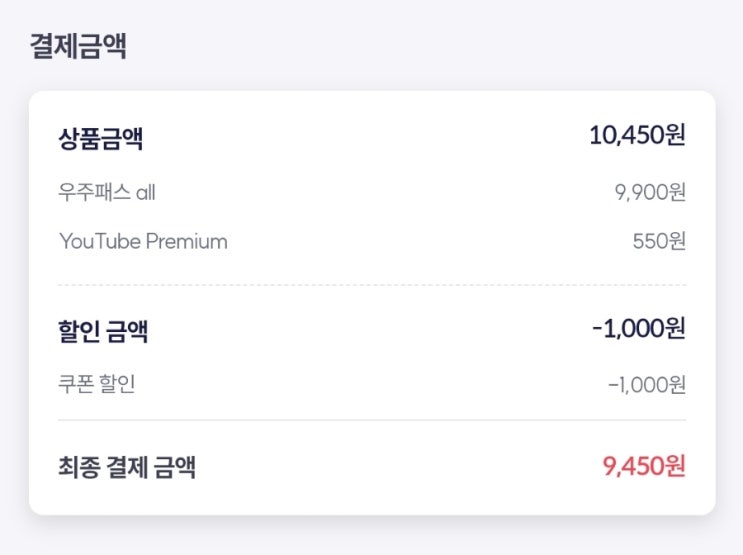The height and width of the screenshot is (555, 743).
Task: Click the bold -1,000원 discount total
Action: pos(638,328)
